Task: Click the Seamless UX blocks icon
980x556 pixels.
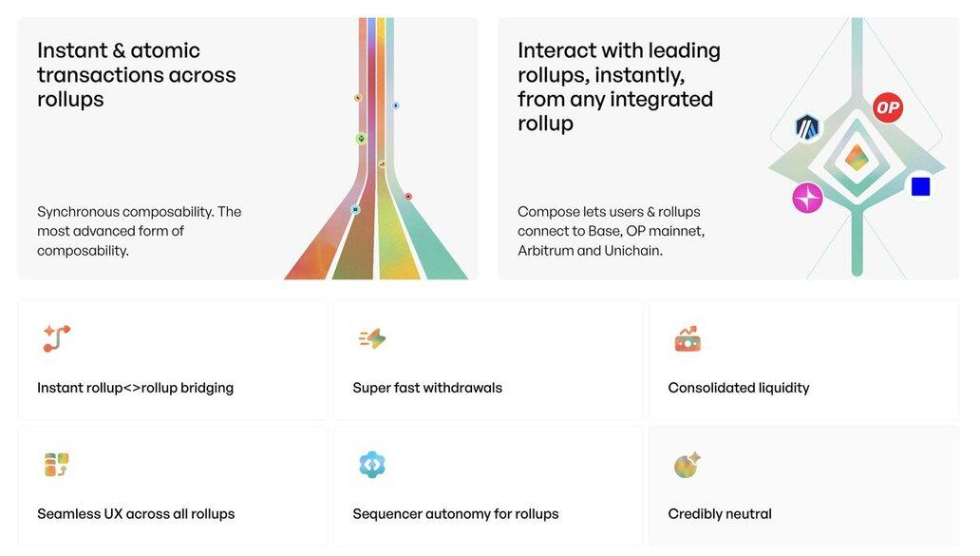Action: 57,465
